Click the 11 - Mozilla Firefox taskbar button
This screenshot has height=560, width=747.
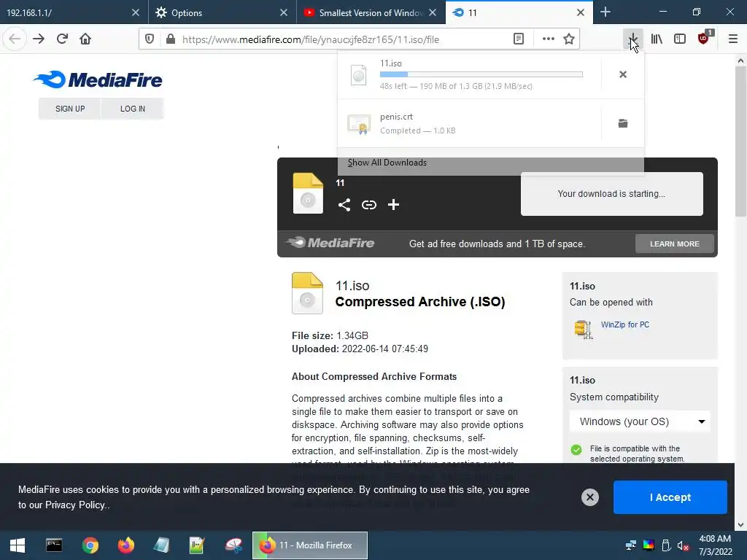pos(309,545)
